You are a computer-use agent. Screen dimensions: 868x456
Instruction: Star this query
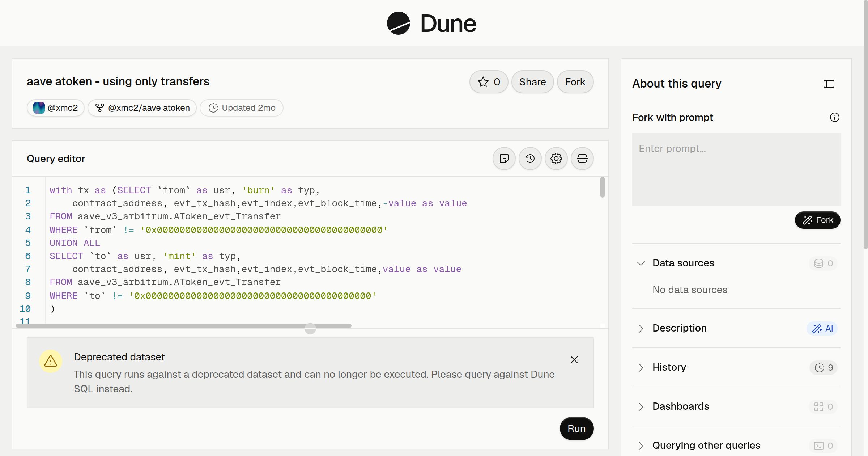489,82
